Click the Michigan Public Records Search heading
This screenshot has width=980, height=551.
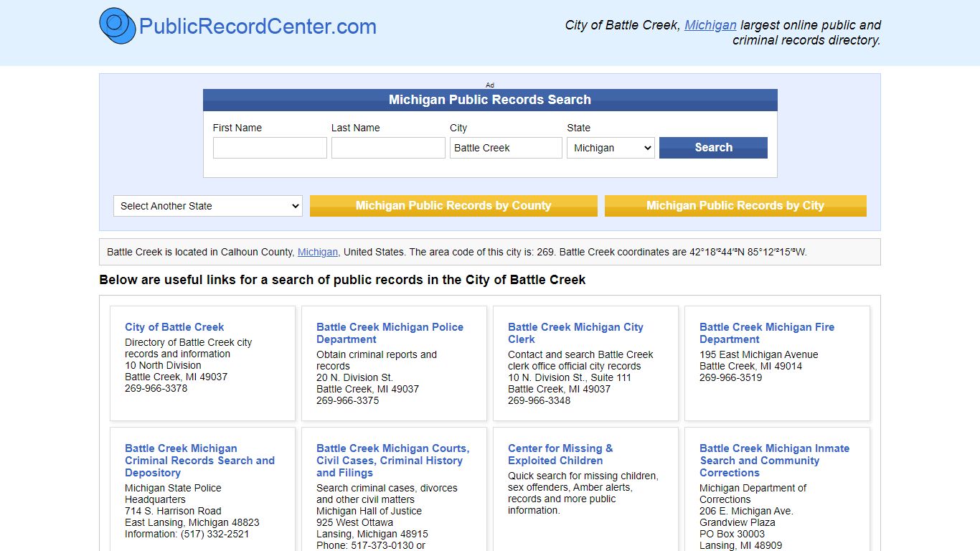490,100
